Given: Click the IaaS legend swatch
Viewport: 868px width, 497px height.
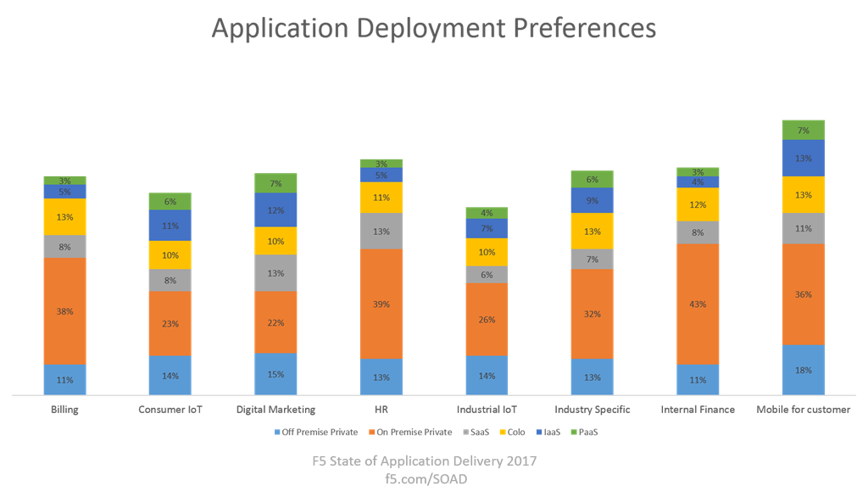Looking at the screenshot, I should pyautogui.click(x=539, y=433).
